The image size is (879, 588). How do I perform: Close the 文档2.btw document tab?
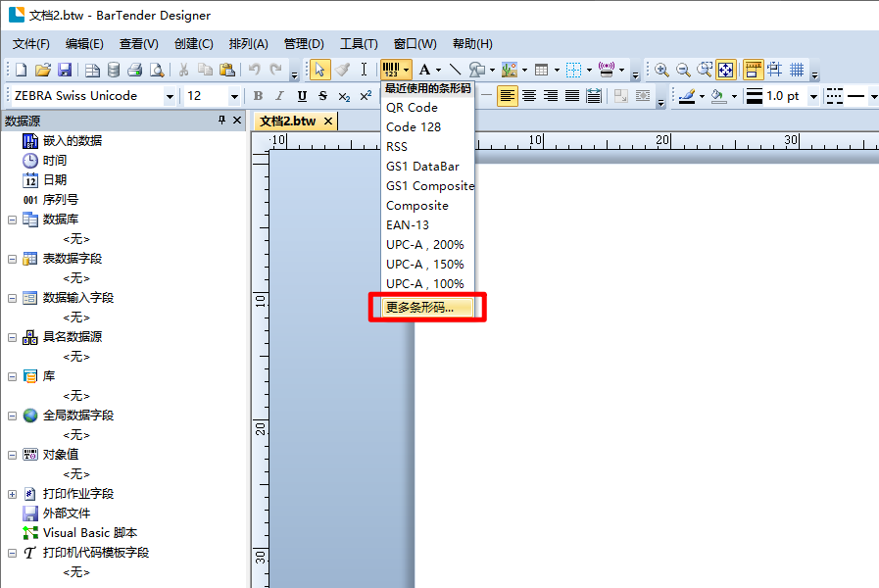tap(328, 122)
